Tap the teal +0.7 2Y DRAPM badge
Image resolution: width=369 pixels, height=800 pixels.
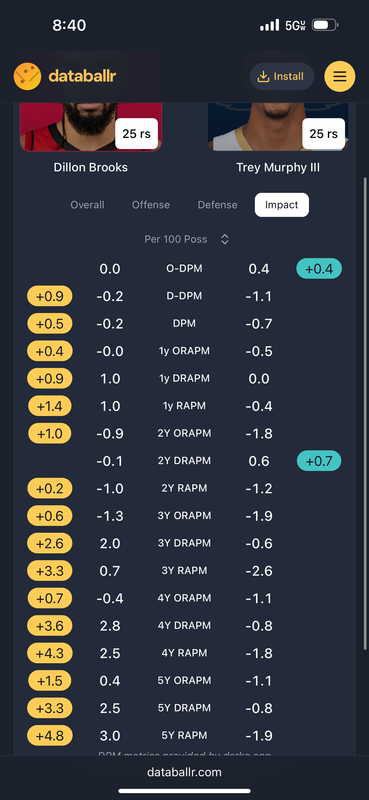319,461
